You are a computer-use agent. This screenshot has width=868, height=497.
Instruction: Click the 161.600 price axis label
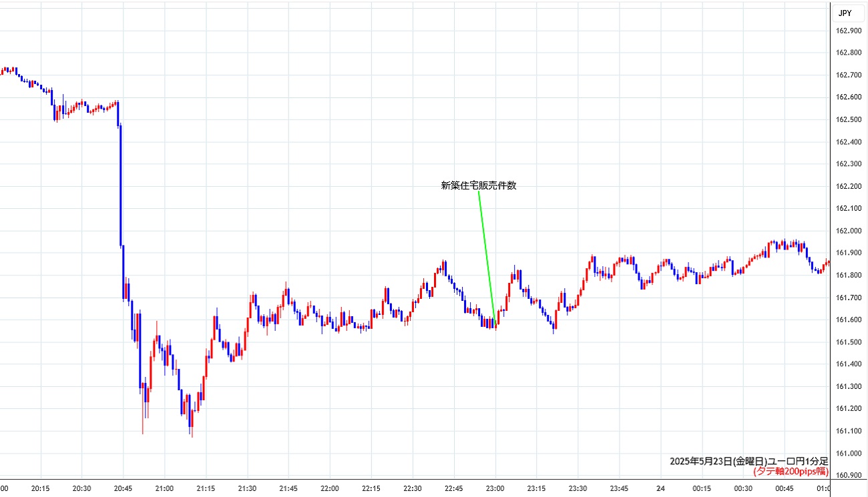tap(848, 320)
